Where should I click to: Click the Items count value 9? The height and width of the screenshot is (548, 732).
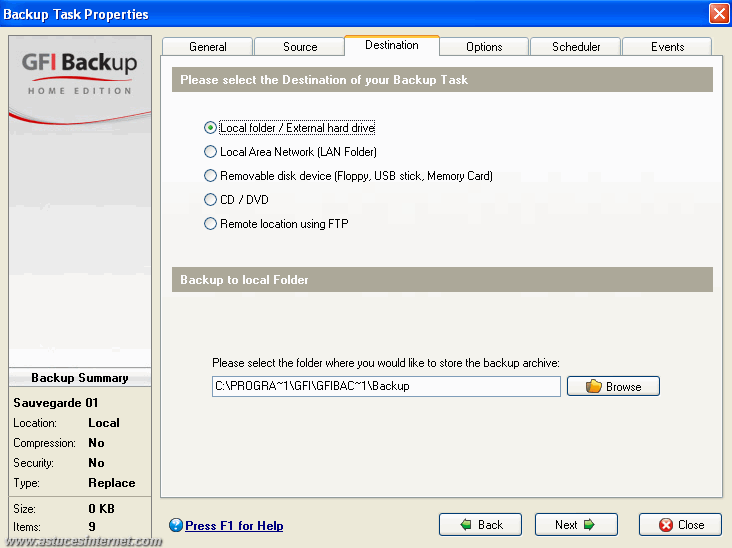pyautogui.click(x=92, y=527)
